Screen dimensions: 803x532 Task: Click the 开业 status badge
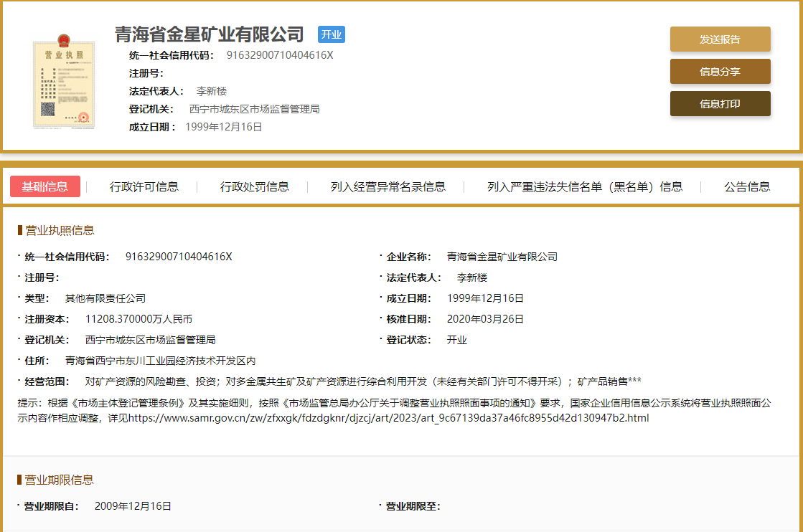[331, 34]
